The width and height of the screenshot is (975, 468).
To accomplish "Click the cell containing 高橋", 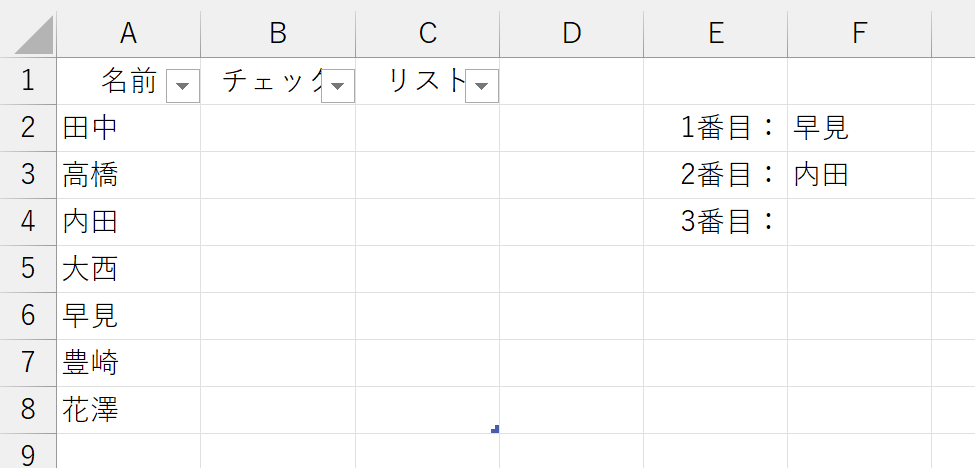I will (x=128, y=175).
